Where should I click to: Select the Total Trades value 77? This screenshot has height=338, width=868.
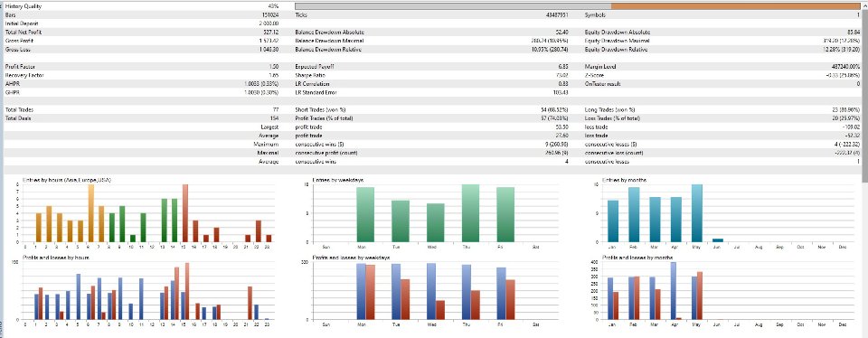275,110
